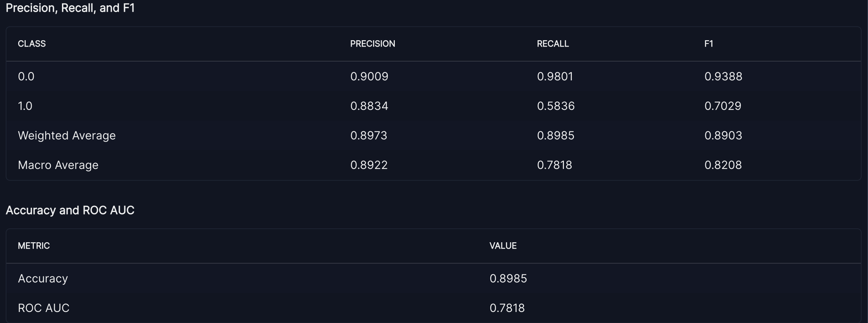Image resolution: width=868 pixels, height=323 pixels.
Task: Click the RECALL column header
Action: [553, 44]
